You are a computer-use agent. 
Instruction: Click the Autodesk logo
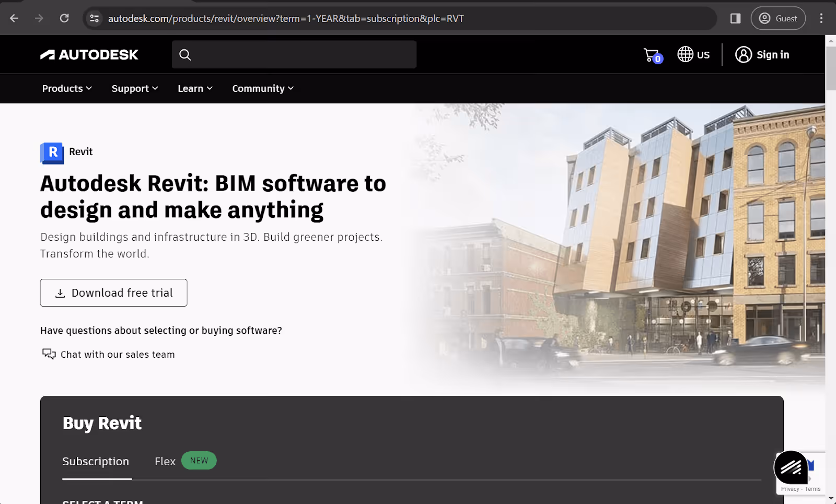(89, 54)
